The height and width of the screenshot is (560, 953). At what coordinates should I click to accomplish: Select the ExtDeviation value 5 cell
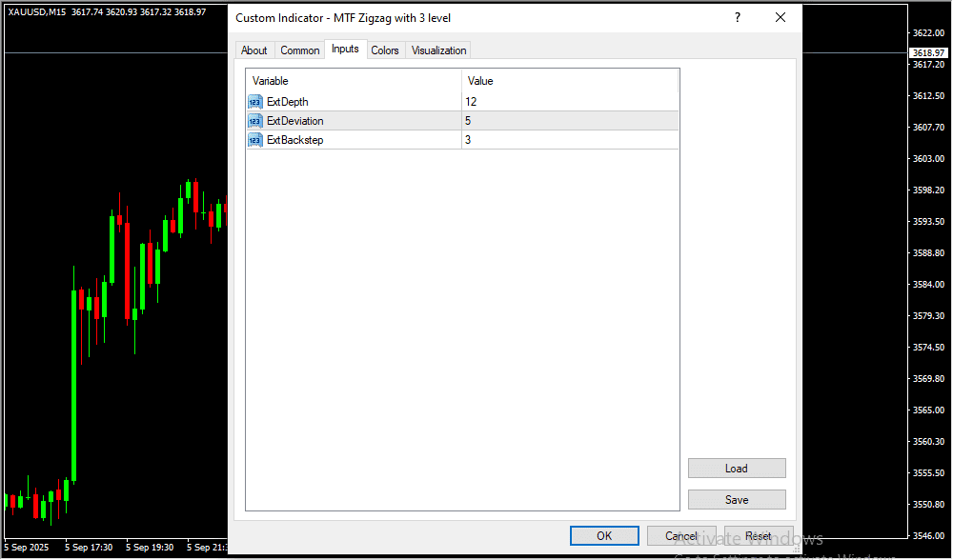click(570, 121)
